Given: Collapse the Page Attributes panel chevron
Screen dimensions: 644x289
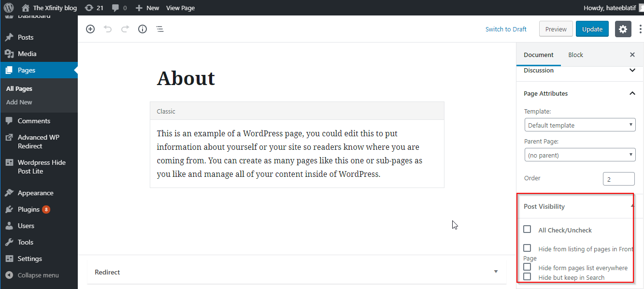Looking at the screenshot, I should [632, 93].
